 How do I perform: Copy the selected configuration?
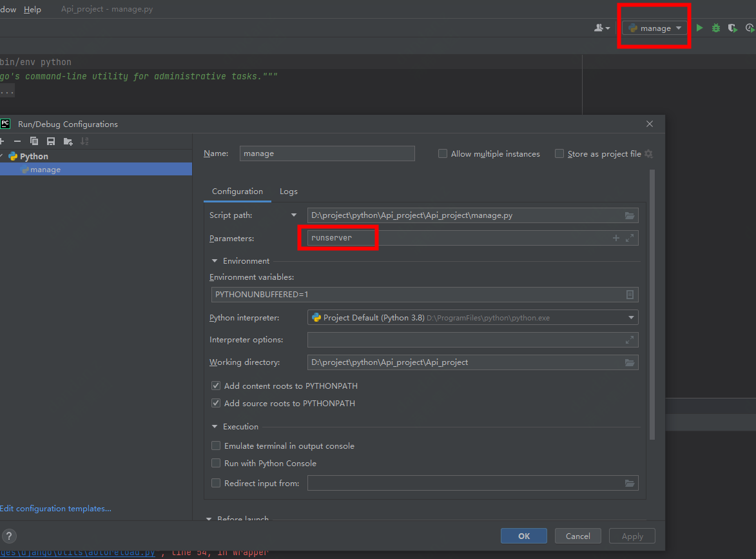tap(34, 141)
